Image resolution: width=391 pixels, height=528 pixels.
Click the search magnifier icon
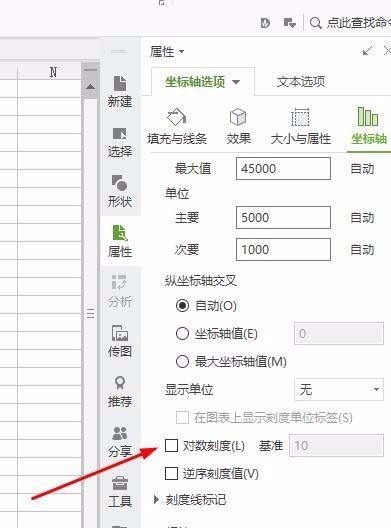[315, 23]
